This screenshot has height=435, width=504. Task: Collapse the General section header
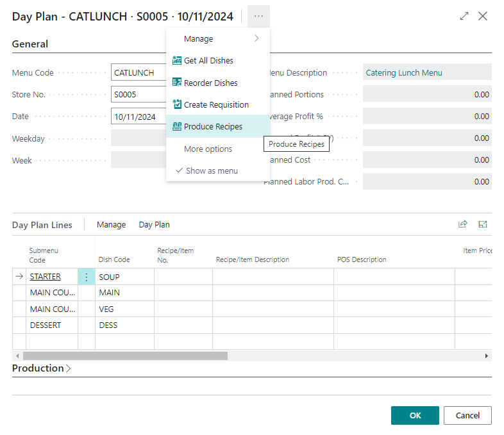click(x=30, y=44)
